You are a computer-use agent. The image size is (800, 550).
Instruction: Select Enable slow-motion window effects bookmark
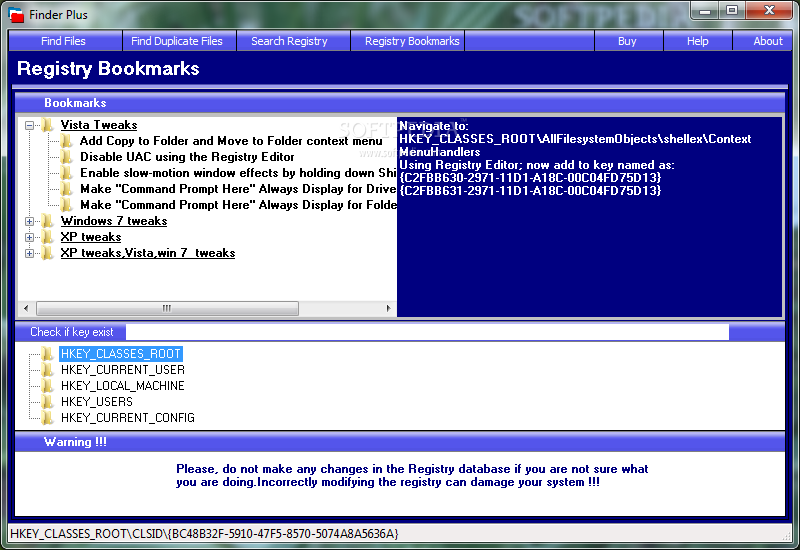[238, 173]
